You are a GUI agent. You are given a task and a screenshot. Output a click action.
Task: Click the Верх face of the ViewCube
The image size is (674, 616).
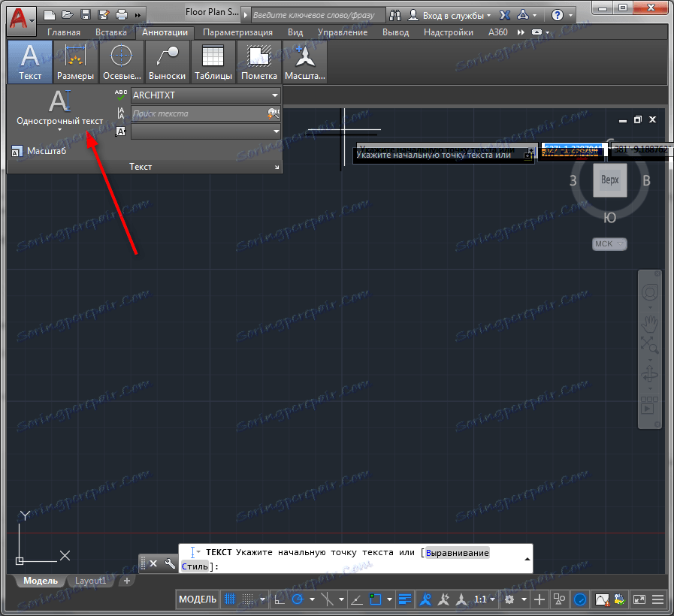[610, 180]
